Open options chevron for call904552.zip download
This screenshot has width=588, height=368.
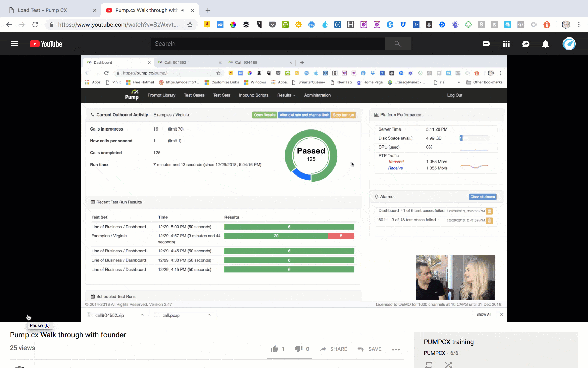pyautogui.click(x=142, y=315)
